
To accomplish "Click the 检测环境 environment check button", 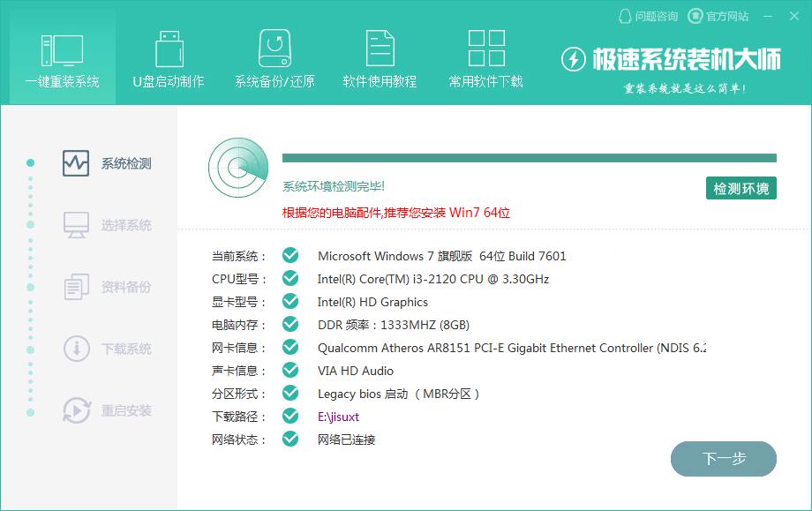I will [741, 188].
